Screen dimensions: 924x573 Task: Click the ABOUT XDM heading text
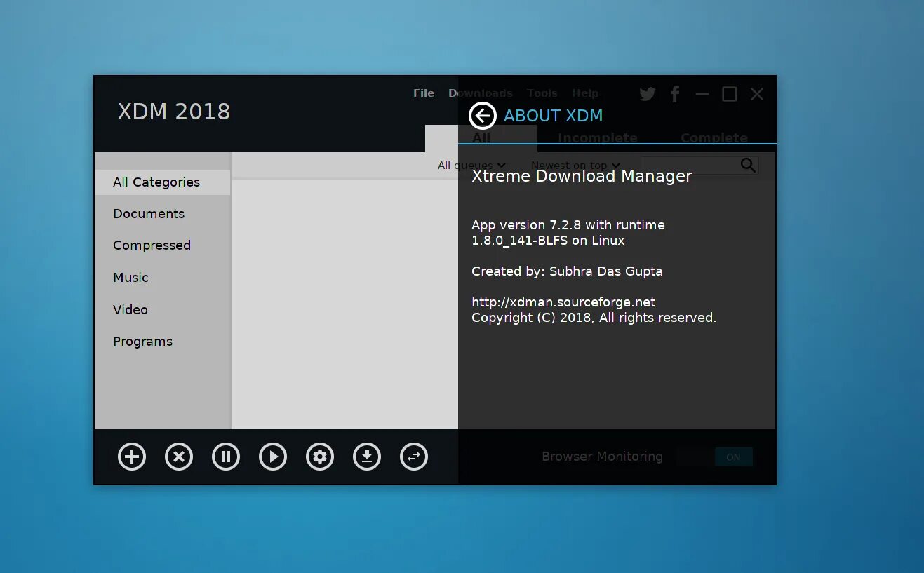tap(553, 116)
